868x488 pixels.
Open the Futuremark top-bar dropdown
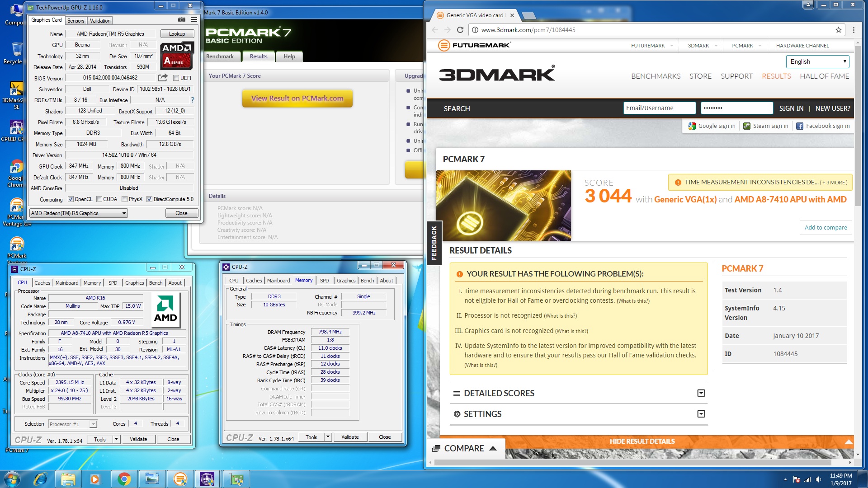pos(672,46)
